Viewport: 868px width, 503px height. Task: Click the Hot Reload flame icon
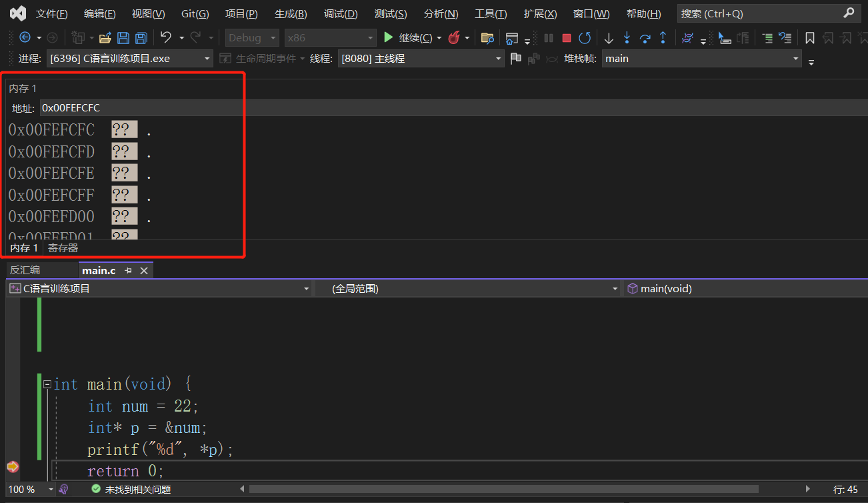[x=454, y=38]
